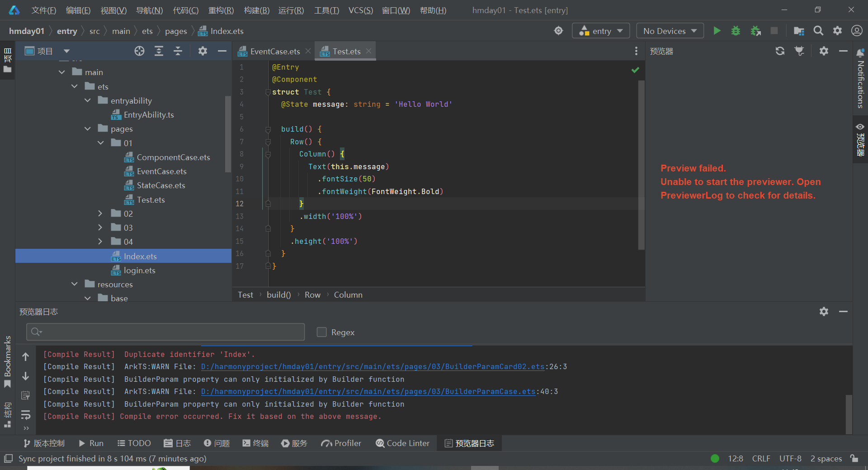
Task: Expand all in project tree
Action: (159, 51)
